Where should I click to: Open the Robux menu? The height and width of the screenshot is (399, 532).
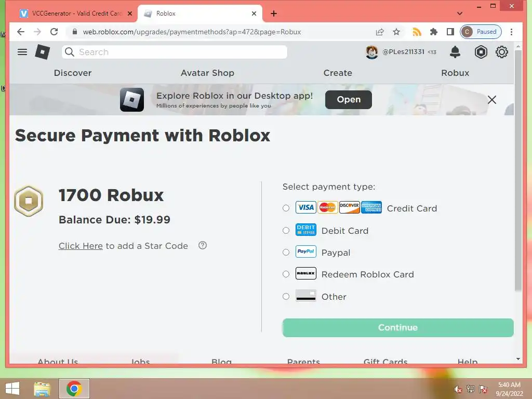tap(455, 73)
